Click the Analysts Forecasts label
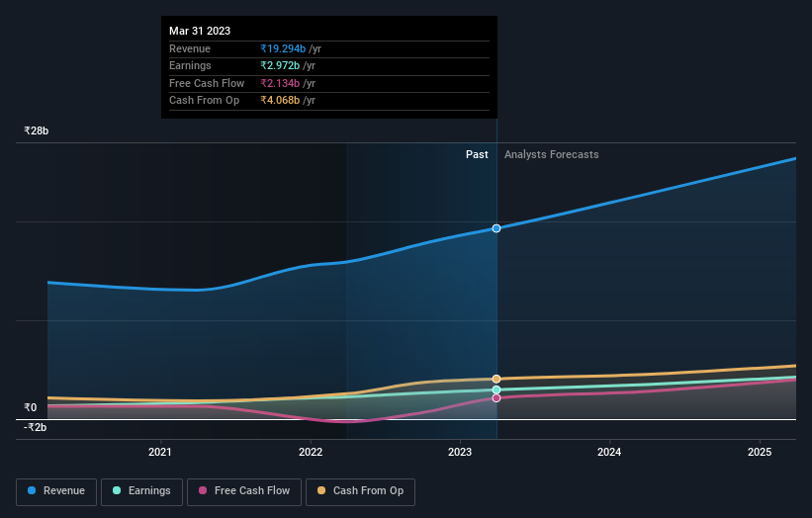This screenshot has width=812, height=518. 552,154
